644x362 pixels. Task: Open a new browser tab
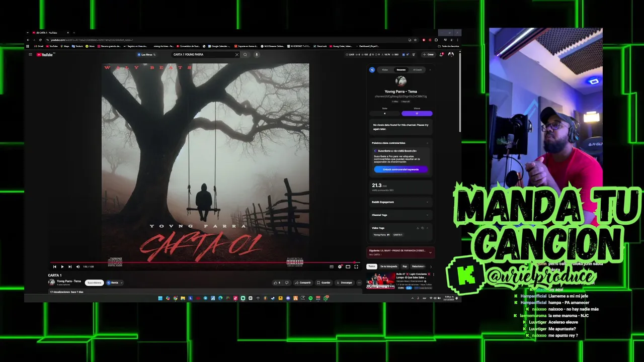click(x=74, y=33)
